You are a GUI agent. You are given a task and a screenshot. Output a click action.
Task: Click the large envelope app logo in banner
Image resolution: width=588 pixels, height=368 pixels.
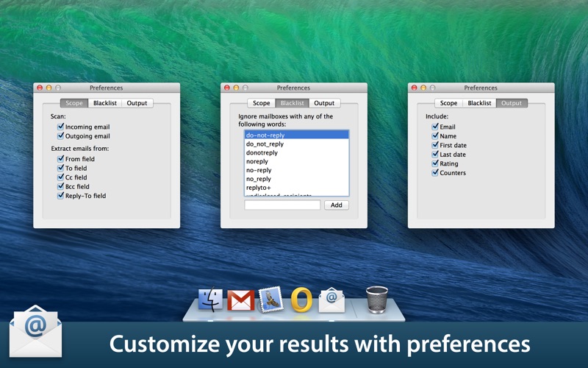point(35,331)
